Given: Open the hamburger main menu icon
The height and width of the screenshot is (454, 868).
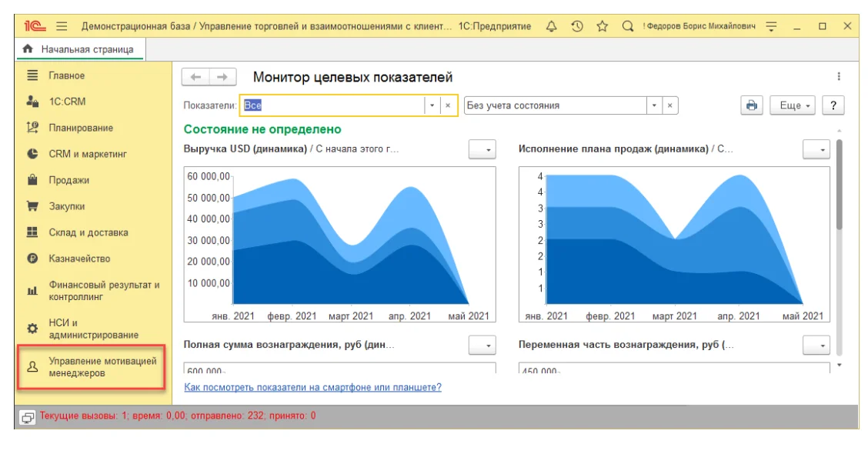Looking at the screenshot, I should tap(62, 26).
